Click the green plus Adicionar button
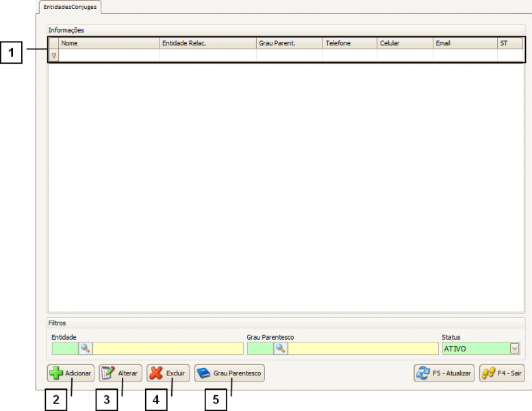532x411 pixels. click(71, 373)
